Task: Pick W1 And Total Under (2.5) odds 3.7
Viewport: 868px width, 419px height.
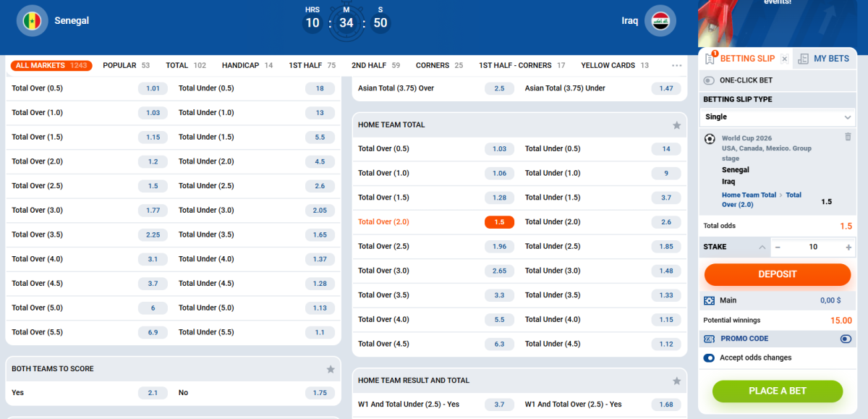Action: click(x=499, y=405)
